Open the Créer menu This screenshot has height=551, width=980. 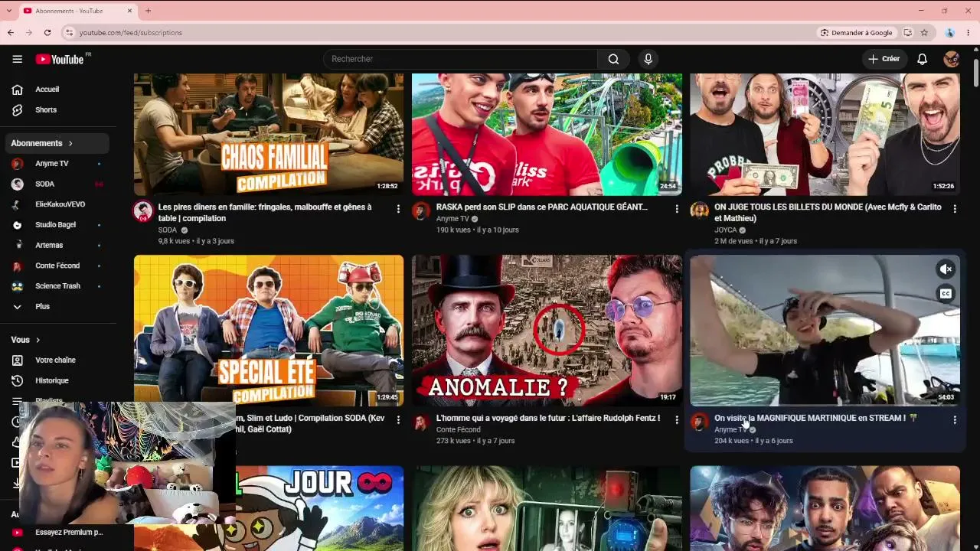pos(884,59)
